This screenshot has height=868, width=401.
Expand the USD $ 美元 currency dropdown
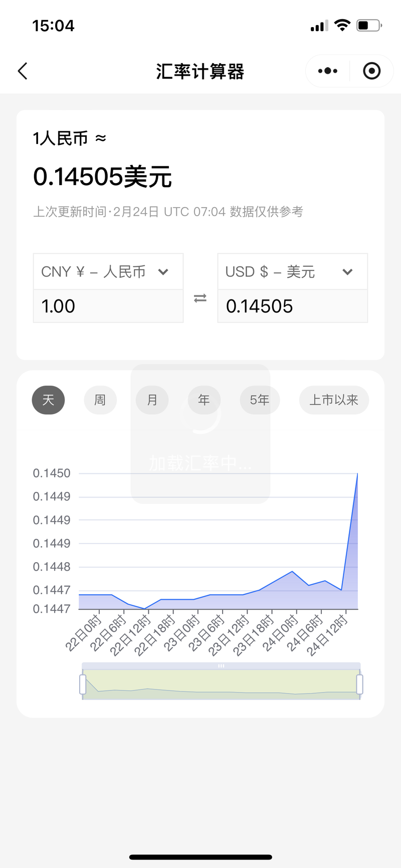click(x=292, y=272)
